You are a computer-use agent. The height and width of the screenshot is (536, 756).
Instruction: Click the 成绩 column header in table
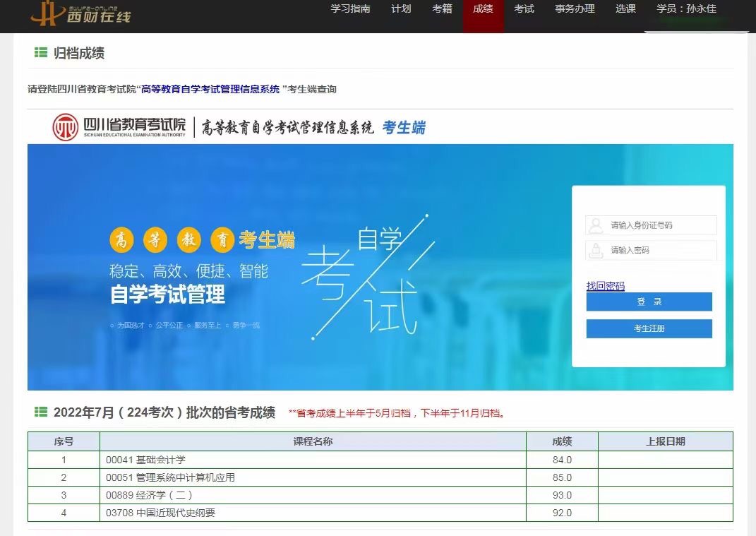(x=562, y=441)
